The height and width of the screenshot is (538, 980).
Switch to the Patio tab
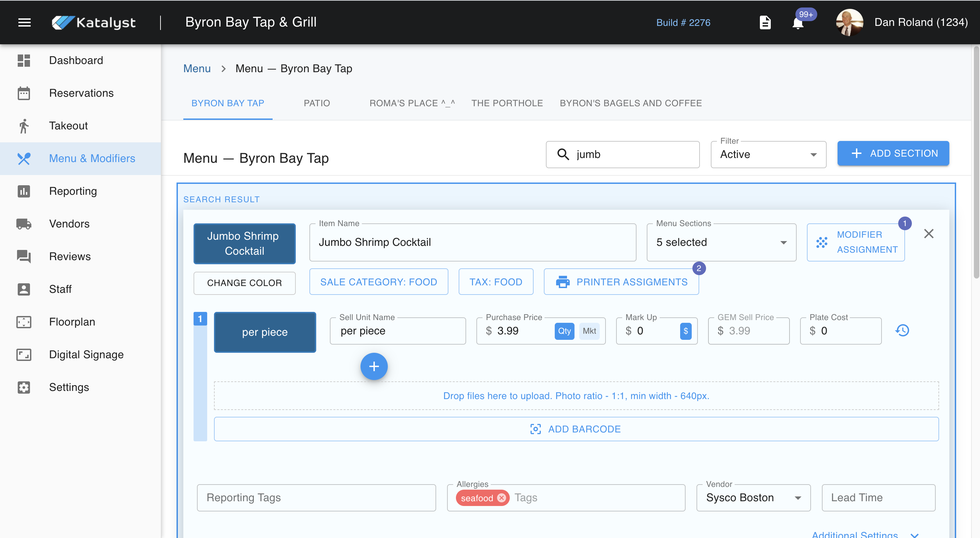tap(317, 103)
